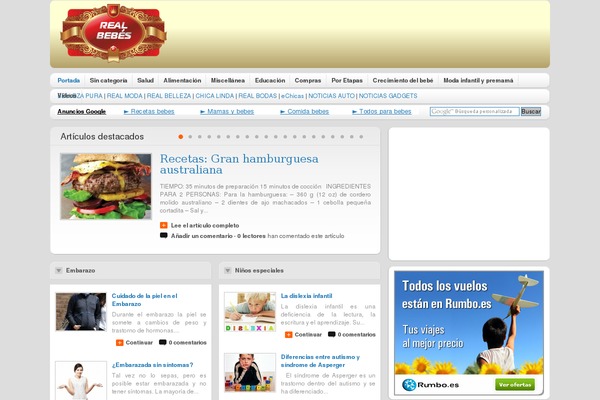The width and height of the screenshot is (600, 400).
Task: Select the Miscelánea menu item
Action: 228,80
